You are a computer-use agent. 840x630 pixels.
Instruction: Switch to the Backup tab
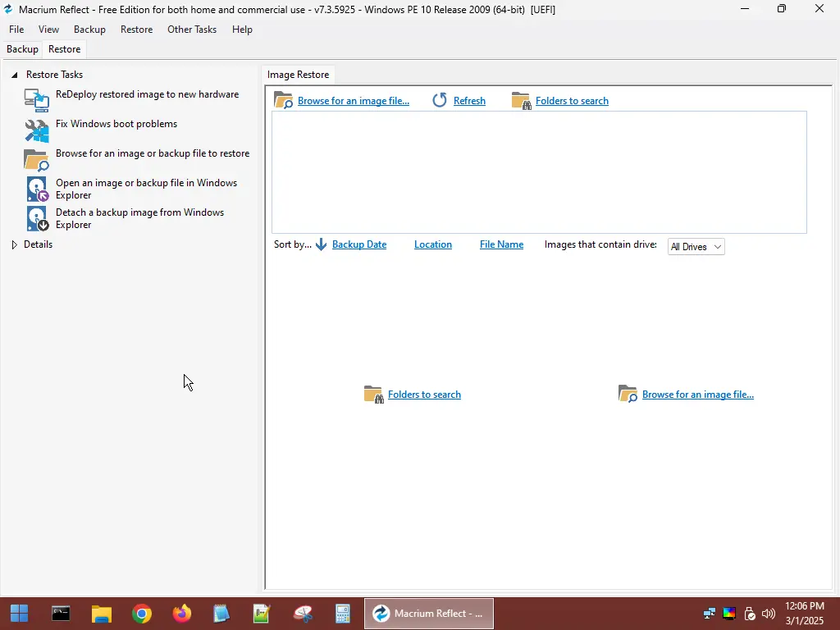pos(22,49)
